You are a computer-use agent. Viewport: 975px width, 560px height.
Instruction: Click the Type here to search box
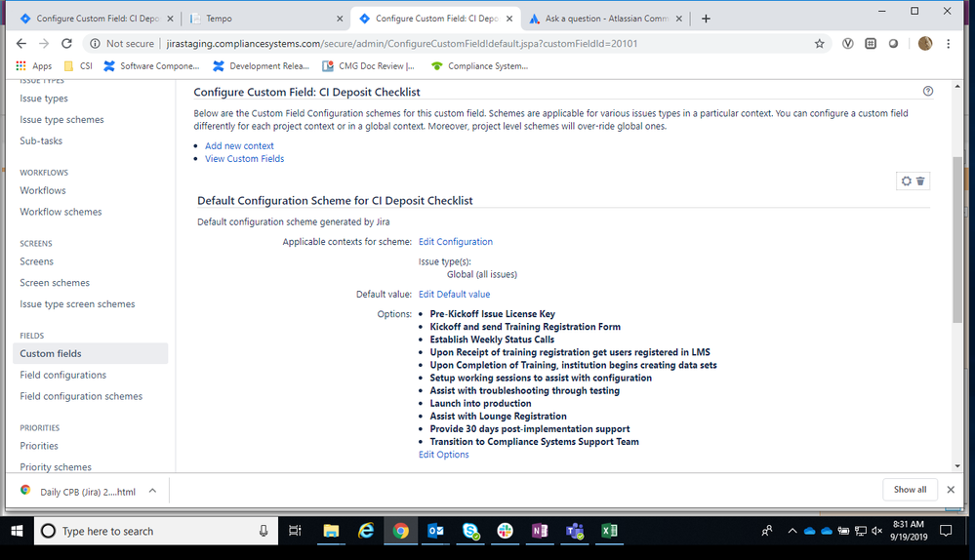point(155,531)
